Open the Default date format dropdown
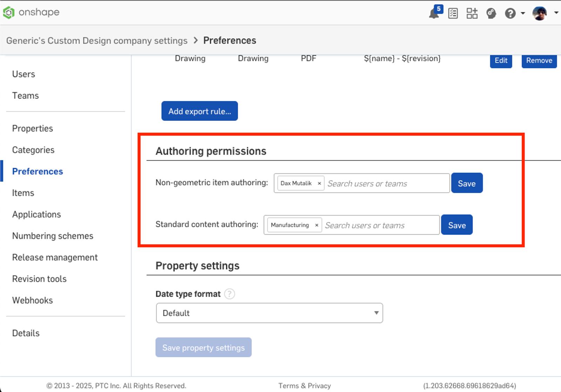Screen dimensions: 561x392 [x=269, y=313]
